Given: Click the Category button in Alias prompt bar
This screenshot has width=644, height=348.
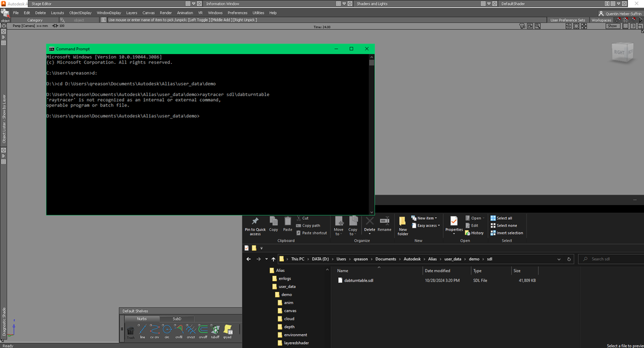Looking at the screenshot, I should 34,20.
